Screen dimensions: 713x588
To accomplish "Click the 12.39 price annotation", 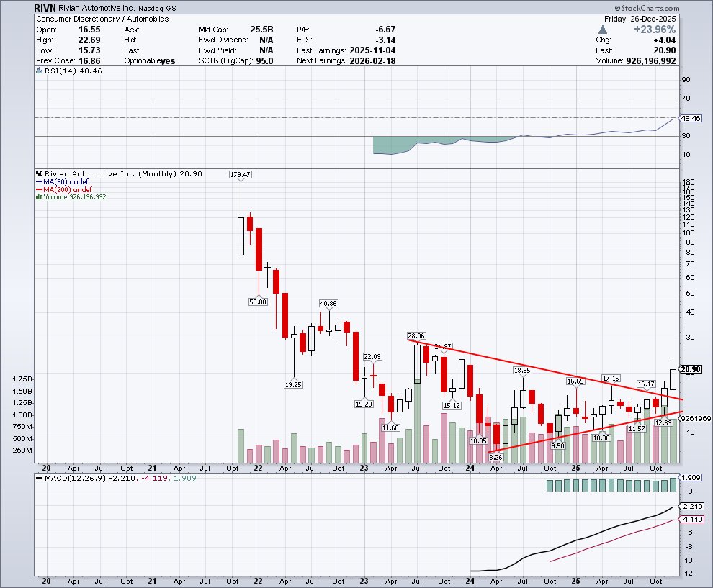I will 663,422.
